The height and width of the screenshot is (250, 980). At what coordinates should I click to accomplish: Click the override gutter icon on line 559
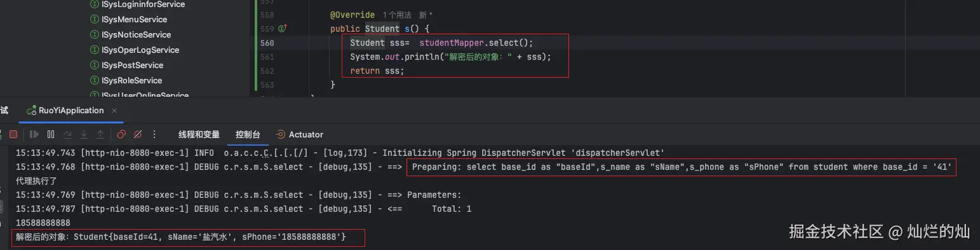[x=283, y=29]
